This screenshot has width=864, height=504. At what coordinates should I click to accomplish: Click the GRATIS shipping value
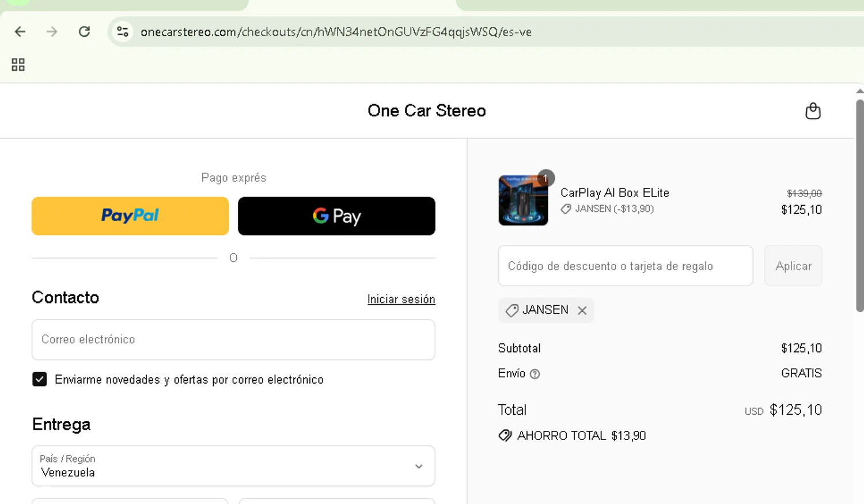point(801,373)
